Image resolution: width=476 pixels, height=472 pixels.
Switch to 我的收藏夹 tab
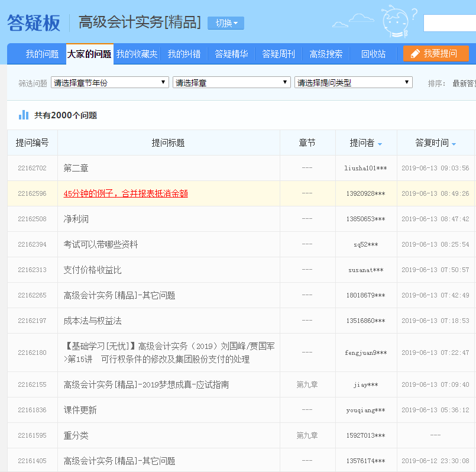point(137,54)
